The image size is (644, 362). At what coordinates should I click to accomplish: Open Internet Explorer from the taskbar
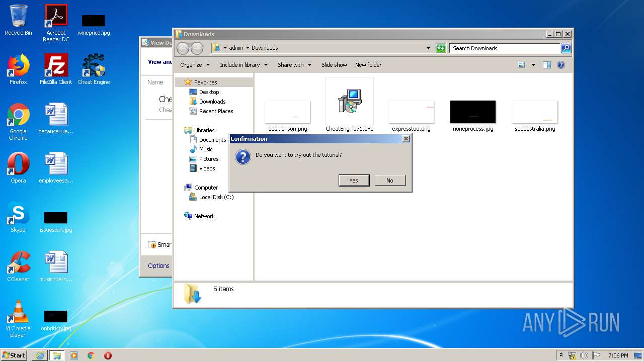tap(40, 355)
